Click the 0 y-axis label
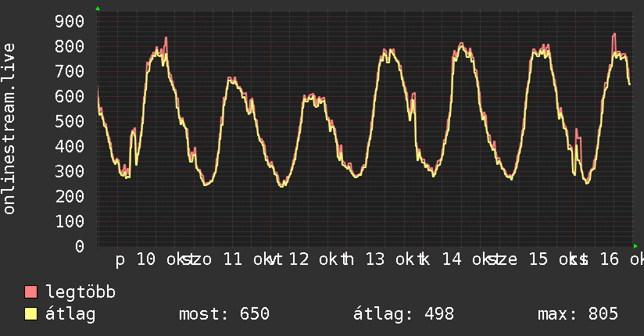644x336 pixels. click(x=80, y=246)
